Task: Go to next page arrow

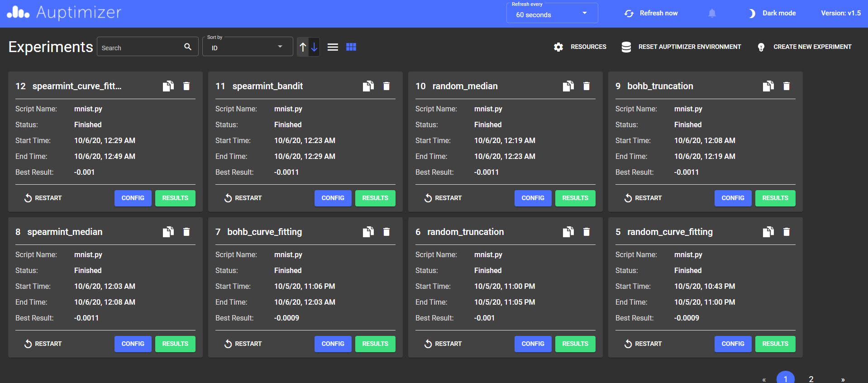Action: point(843,379)
